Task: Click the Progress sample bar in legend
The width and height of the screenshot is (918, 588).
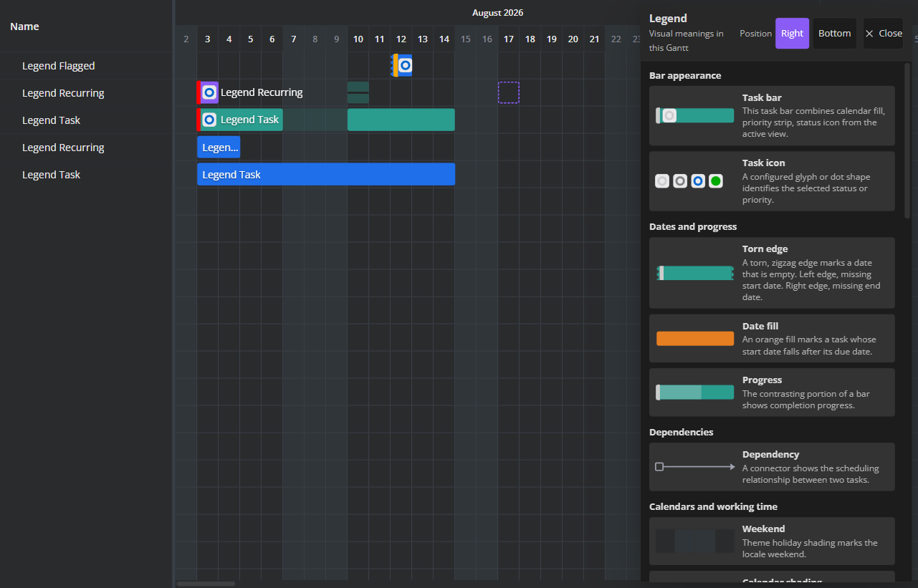Action: [695, 392]
